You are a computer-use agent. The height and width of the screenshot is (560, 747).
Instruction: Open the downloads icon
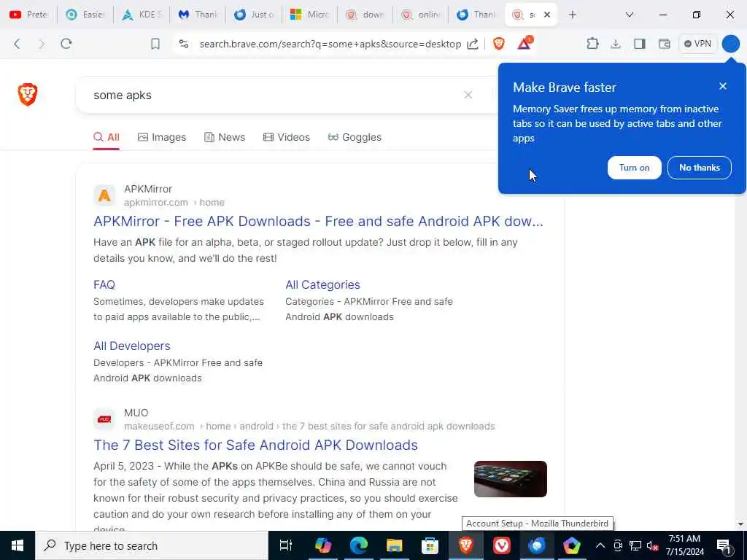[x=616, y=44]
